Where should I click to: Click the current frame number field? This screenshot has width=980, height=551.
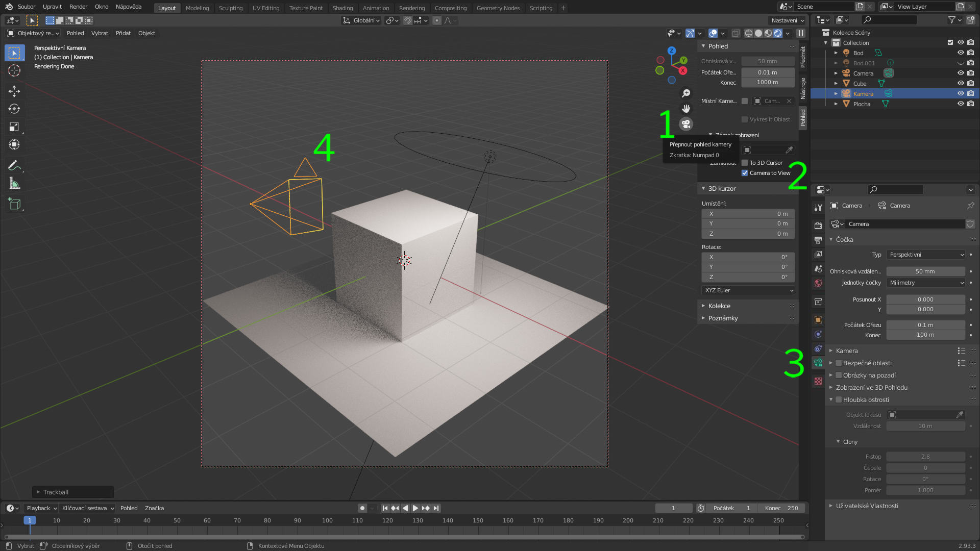(674, 508)
